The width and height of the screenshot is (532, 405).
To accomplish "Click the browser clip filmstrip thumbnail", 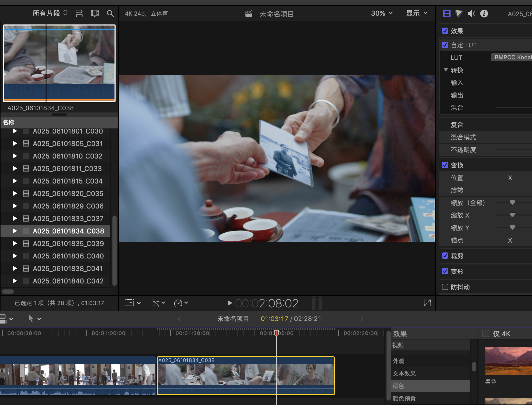I will pos(59,63).
